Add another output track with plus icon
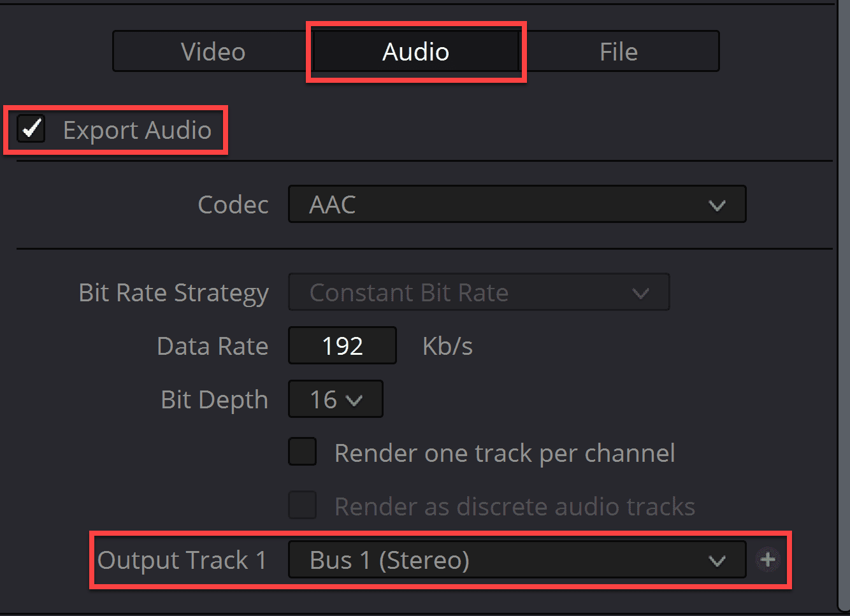The width and height of the screenshot is (850, 616). [x=768, y=560]
